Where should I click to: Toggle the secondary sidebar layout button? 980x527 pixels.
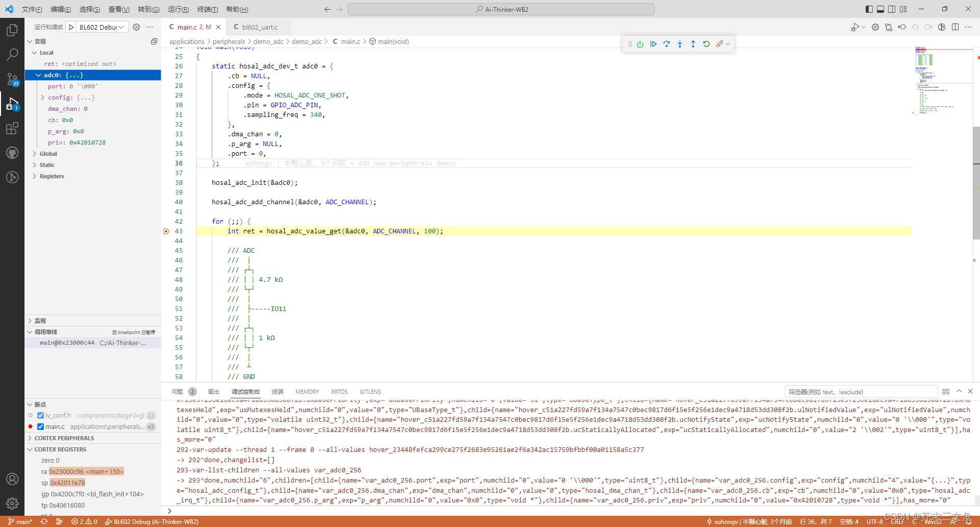point(892,9)
